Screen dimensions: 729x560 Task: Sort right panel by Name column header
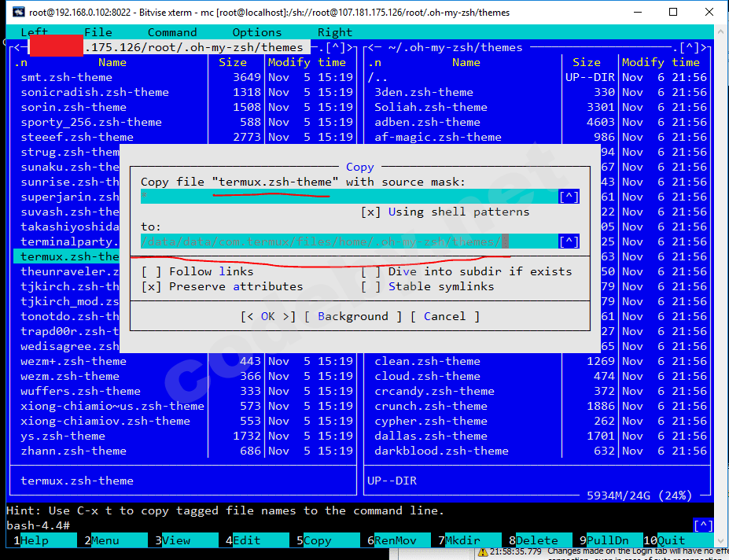(466, 62)
